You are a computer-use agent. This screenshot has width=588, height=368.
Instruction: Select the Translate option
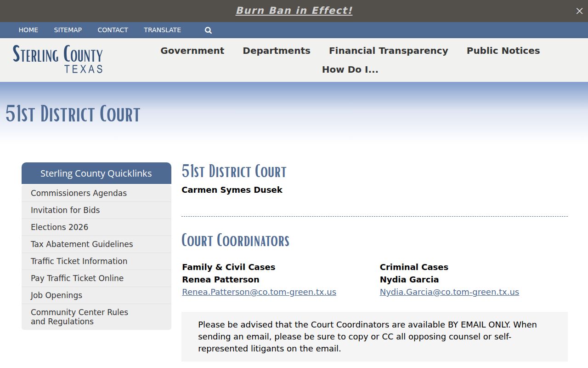[x=163, y=30]
